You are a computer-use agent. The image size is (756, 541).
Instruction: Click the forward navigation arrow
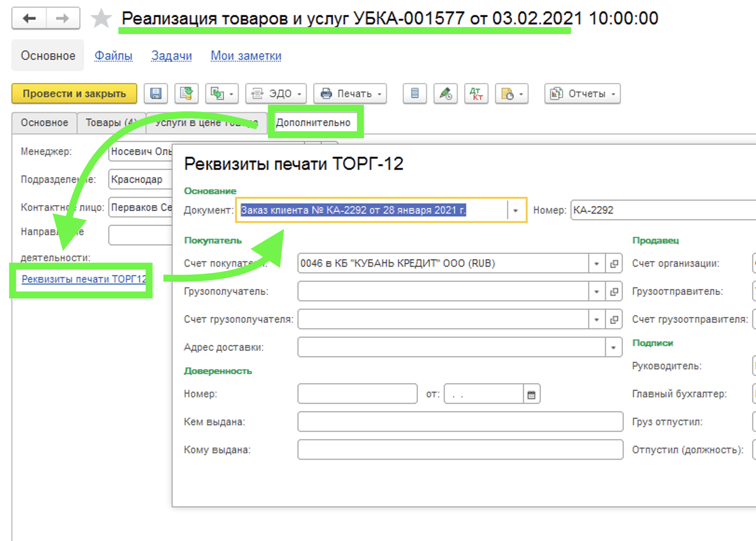click(62, 19)
